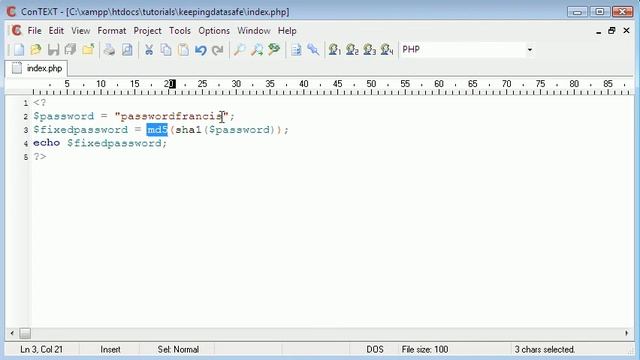Open the Format menu
Viewport: 640px width, 360px height.
click(x=111, y=31)
